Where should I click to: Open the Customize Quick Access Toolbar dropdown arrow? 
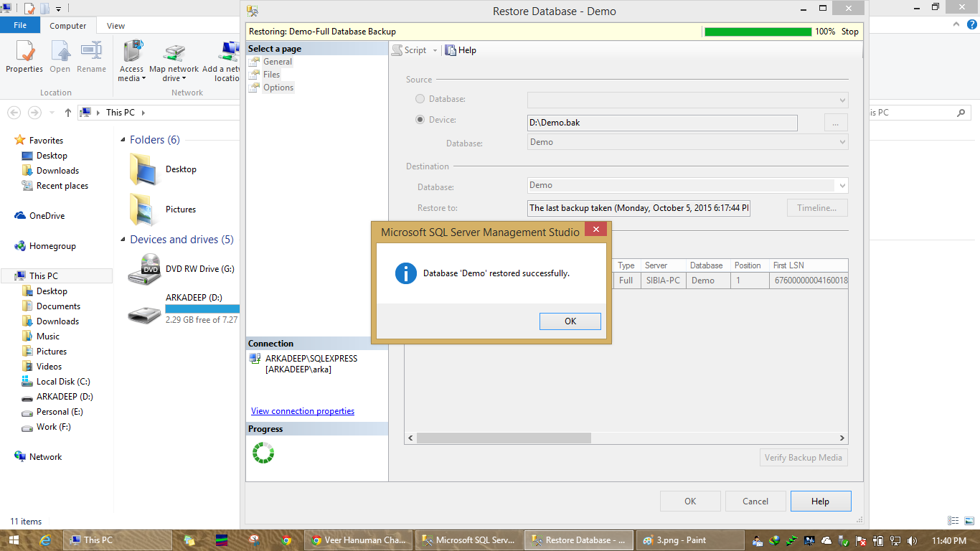[x=58, y=9]
